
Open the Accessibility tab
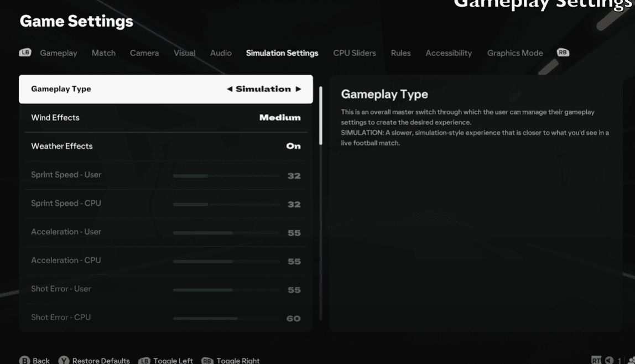tap(449, 53)
